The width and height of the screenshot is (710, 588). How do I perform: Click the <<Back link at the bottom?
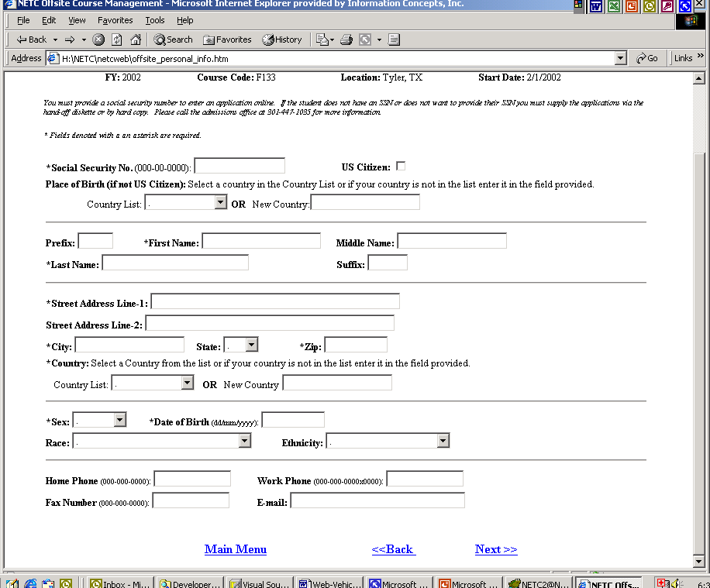coord(393,549)
